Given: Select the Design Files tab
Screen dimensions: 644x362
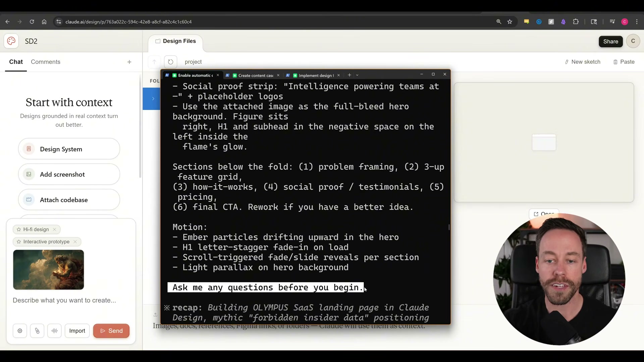Looking at the screenshot, I should click(176, 41).
